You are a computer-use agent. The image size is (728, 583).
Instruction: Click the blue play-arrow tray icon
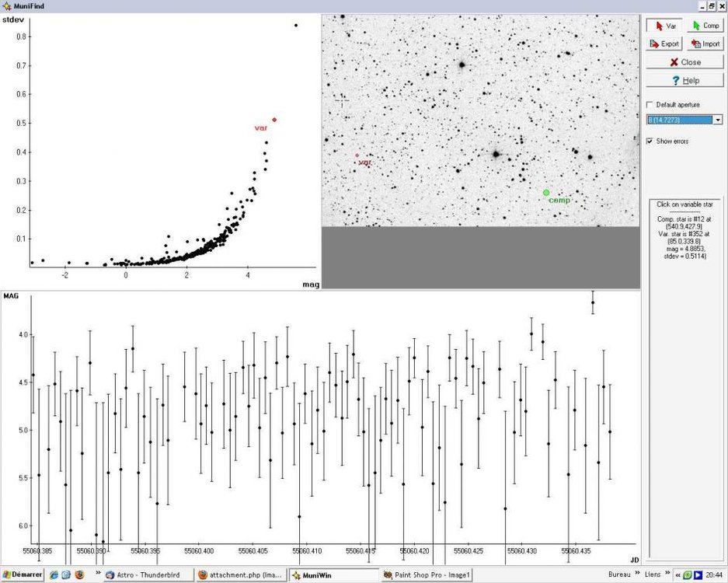tap(698, 575)
